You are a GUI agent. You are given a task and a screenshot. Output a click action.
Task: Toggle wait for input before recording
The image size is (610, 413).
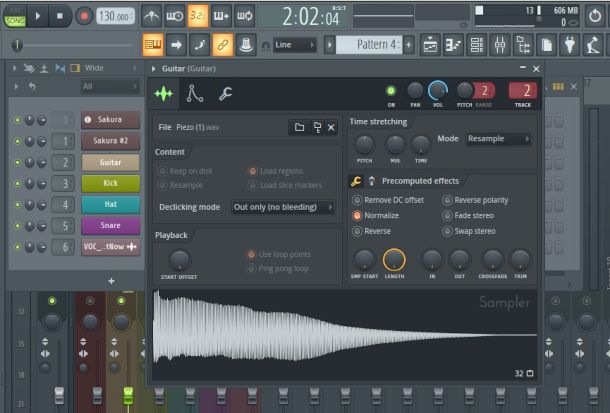(x=175, y=16)
